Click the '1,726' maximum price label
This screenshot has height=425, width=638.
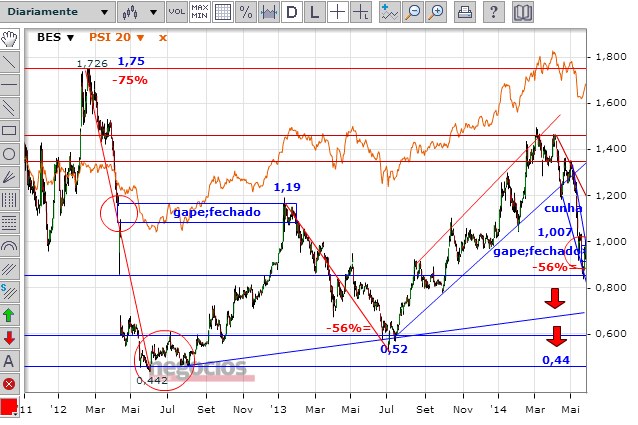coord(92,63)
